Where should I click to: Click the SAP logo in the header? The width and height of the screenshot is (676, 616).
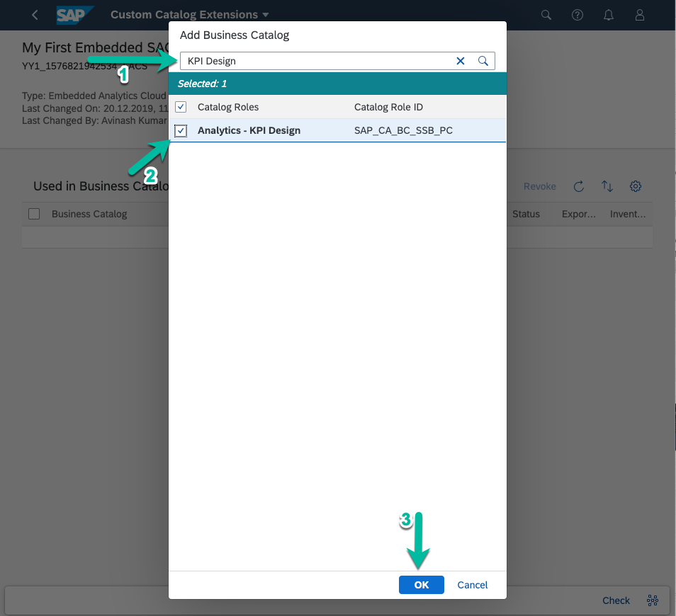click(x=75, y=15)
